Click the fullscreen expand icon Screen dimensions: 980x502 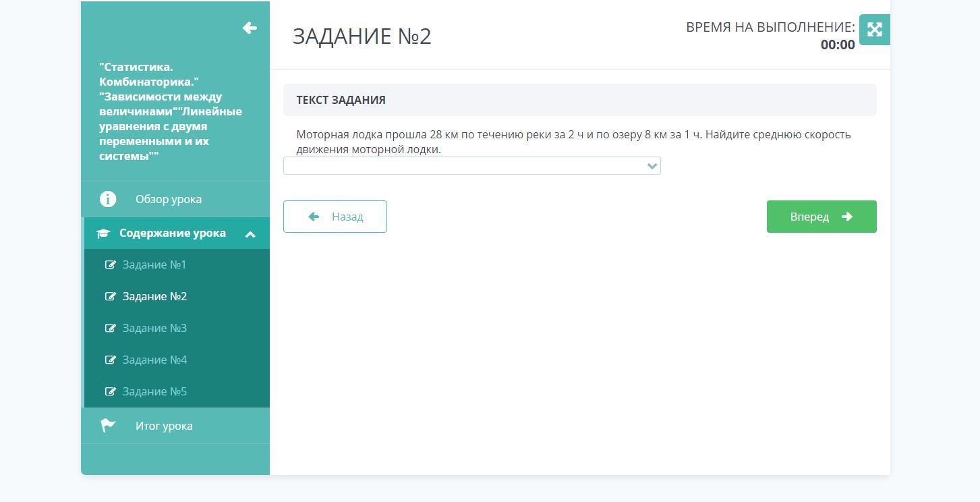coord(874,30)
